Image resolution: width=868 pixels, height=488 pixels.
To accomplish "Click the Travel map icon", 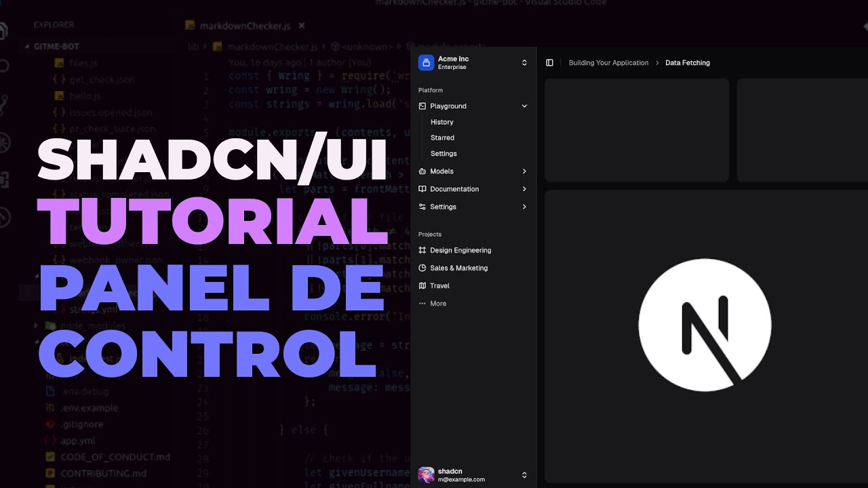I will coord(422,286).
